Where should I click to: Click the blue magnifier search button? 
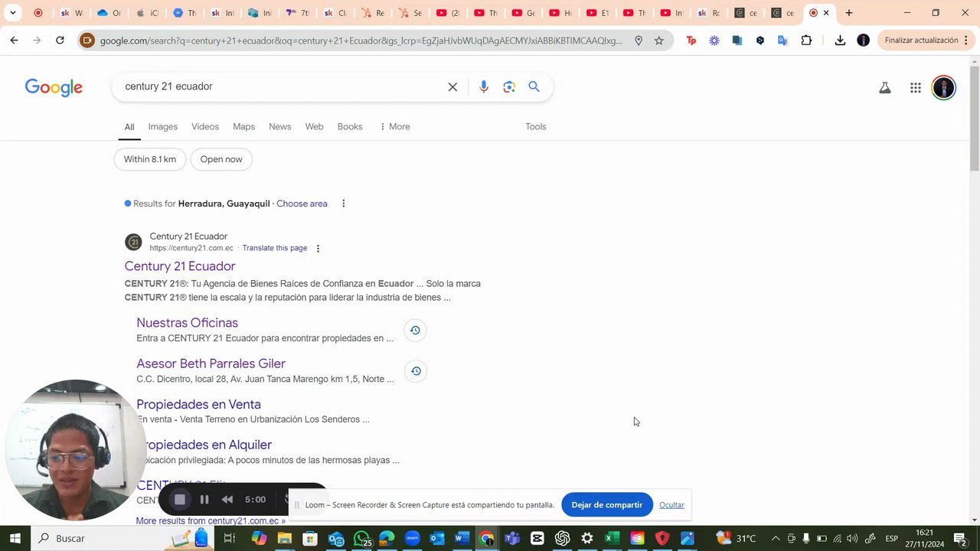(534, 86)
